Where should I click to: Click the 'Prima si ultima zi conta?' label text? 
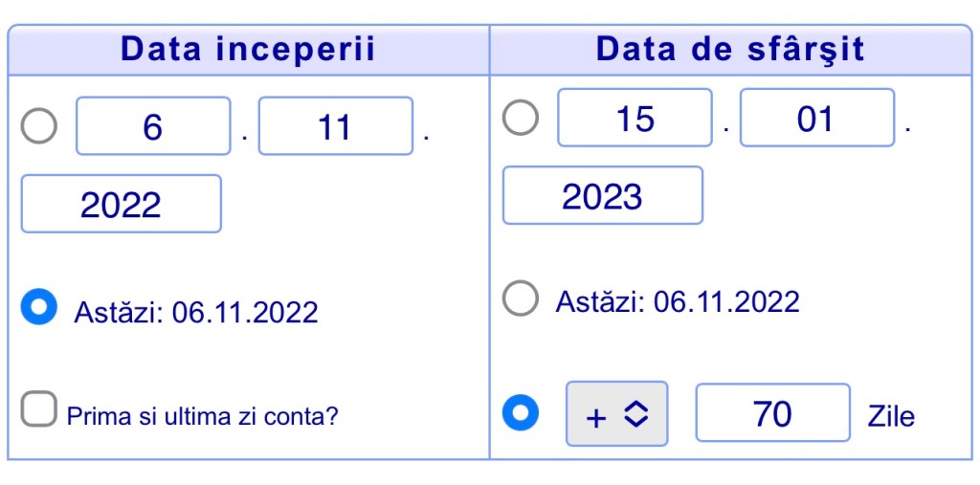[202, 417]
